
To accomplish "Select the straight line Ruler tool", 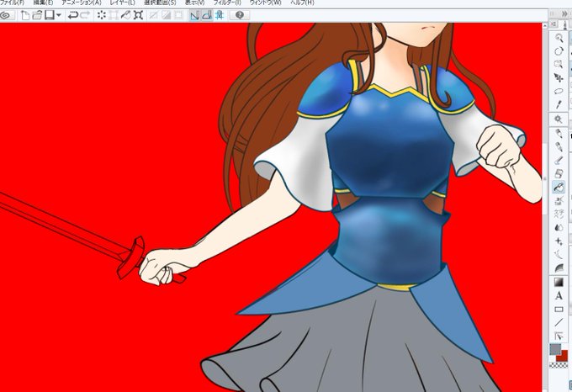I will coord(559,323).
